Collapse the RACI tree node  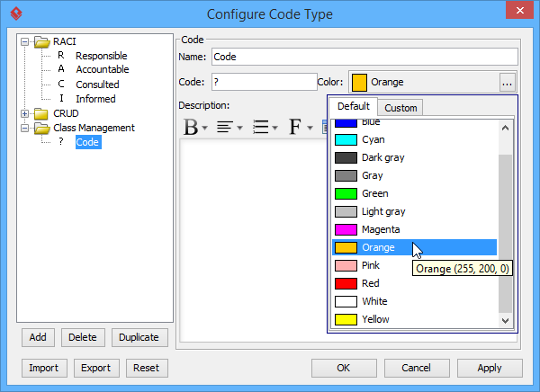coord(25,42)
